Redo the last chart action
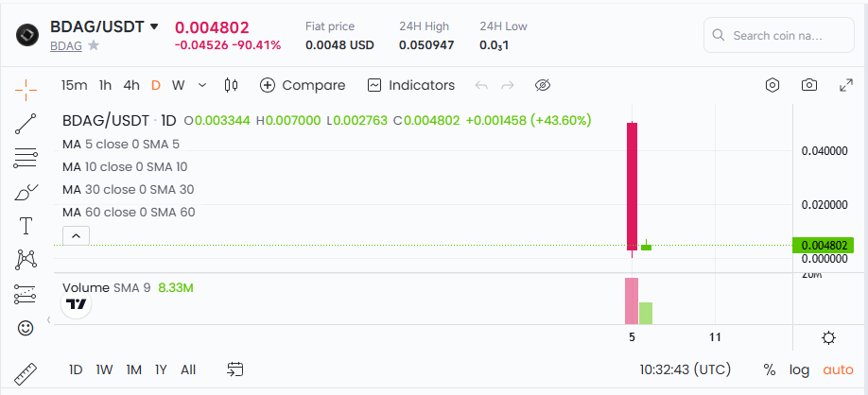Image resolution: width=868 pixels, height=395 pixels. point(508,85)
